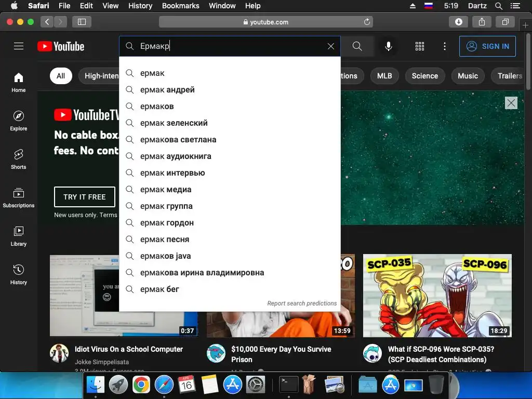Choose the suggestion 'ермак песня'
Screen dimensions: 532x399
(230, 239)
